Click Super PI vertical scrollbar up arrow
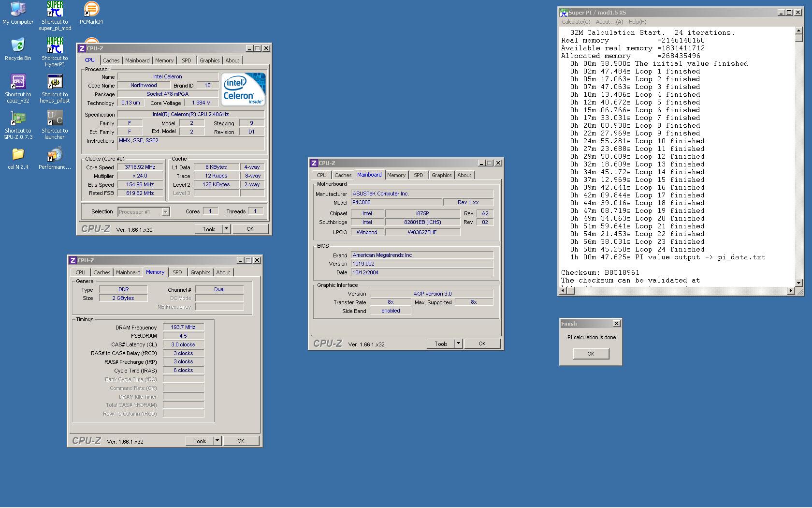This screenshot has height=508, width=812. coord(798,31)
